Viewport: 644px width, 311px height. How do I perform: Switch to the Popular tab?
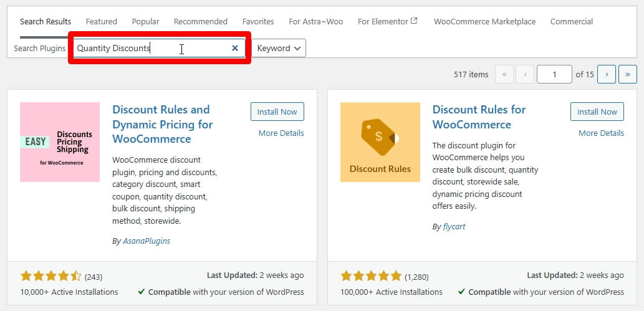pos(145,21)
